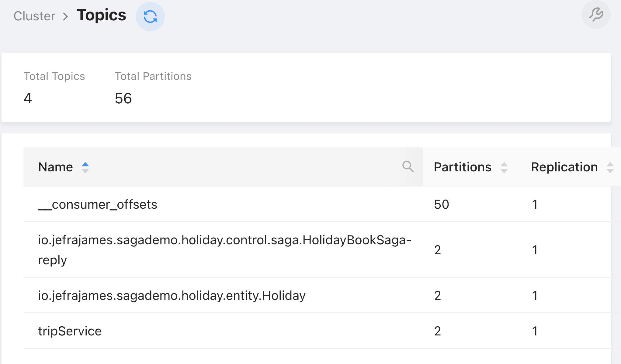Toggle sort direction on Partitions column
The height and width of the screenshot is (364, 621).
coord(504,167)
